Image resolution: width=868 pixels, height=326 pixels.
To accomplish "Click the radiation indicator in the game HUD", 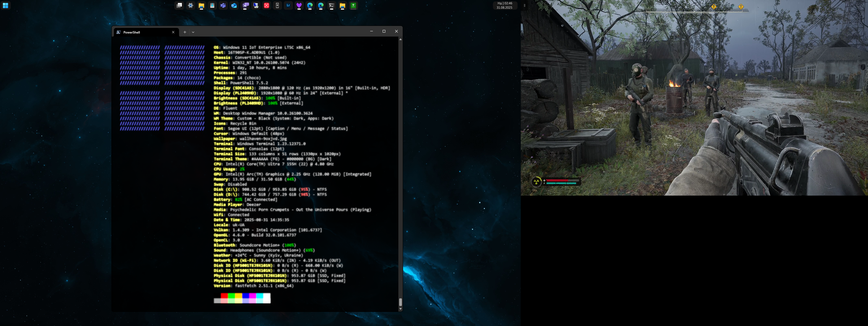I will coord(536,182).
